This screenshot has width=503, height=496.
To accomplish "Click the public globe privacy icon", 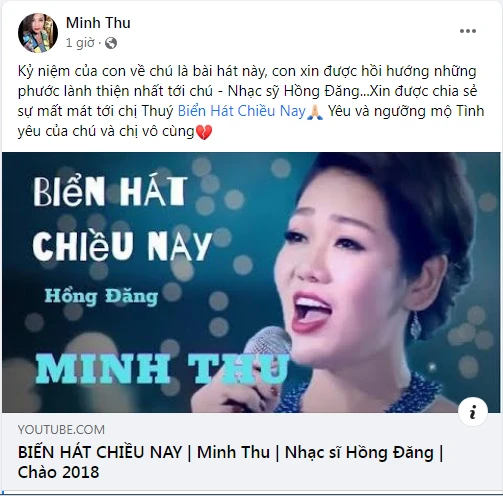I will [x=111, y=43].
